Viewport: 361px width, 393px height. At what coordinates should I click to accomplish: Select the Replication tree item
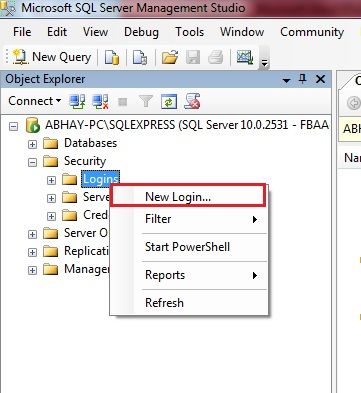(87, 251)
